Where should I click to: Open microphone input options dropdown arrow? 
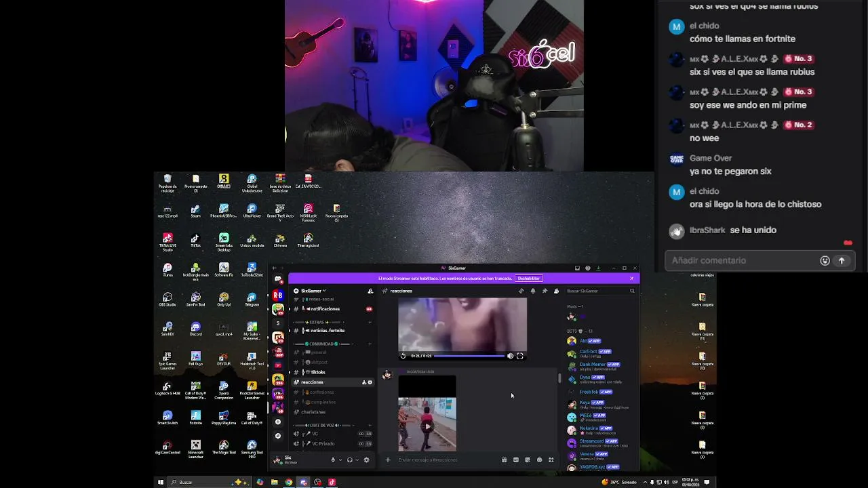click(340, 460)
